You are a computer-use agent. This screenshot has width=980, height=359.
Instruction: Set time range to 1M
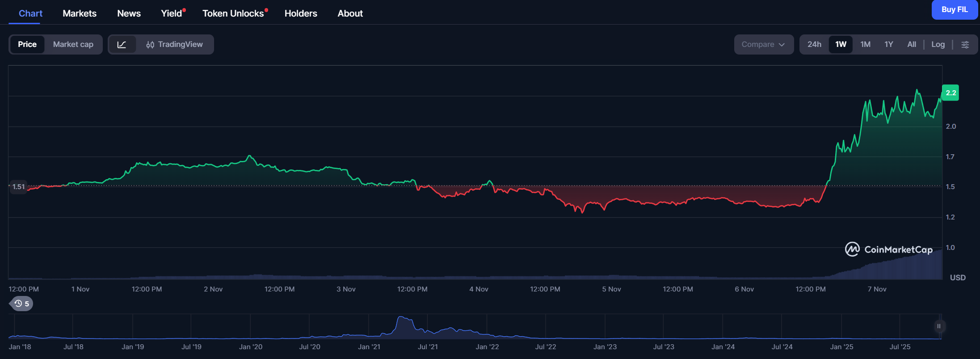pyautogui.click(x=865, y=45)
